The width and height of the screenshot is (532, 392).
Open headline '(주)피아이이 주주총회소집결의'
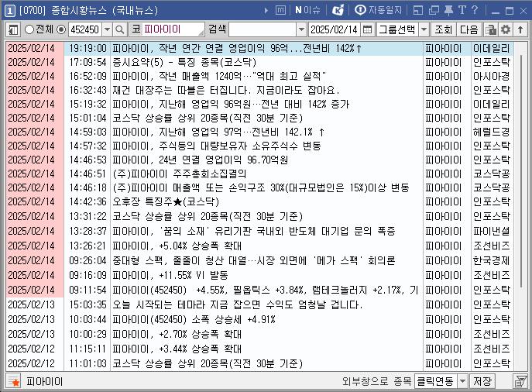[x=180, y=174]
